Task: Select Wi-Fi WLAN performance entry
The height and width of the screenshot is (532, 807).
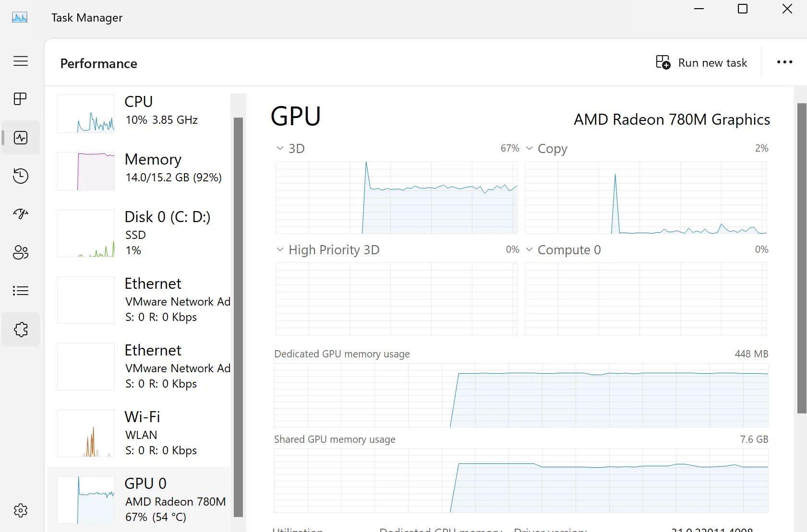Action: click(x=139, y=433)
